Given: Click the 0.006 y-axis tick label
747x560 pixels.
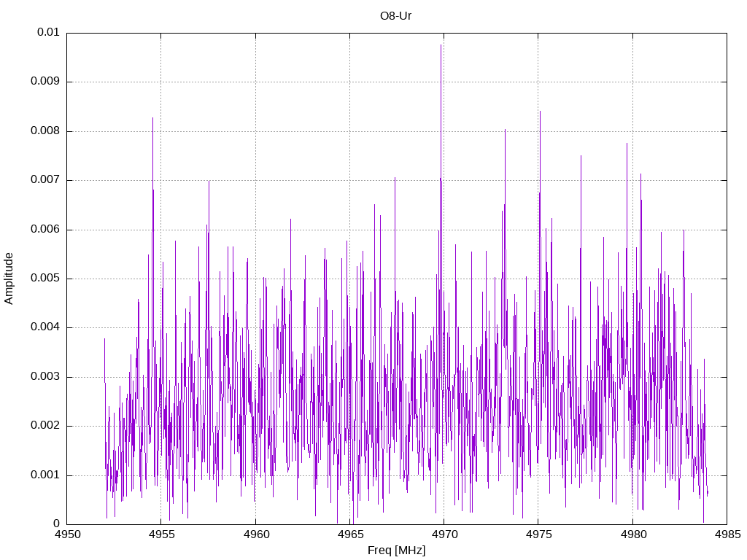Looking at the screenshot, I should click(x=46, y=230).
